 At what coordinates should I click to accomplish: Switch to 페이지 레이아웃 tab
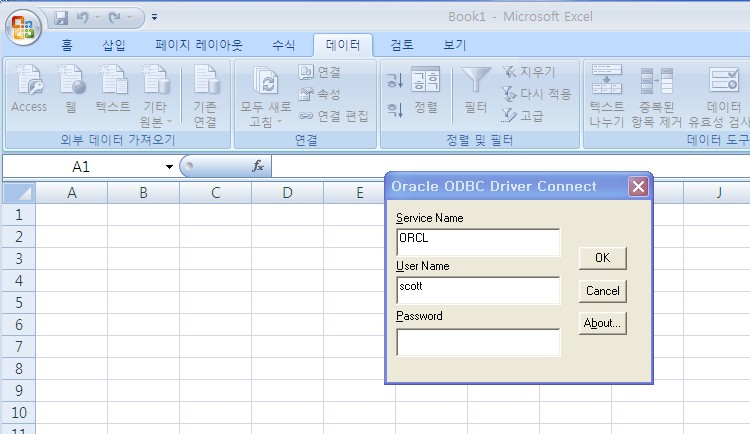coord(199,45)
